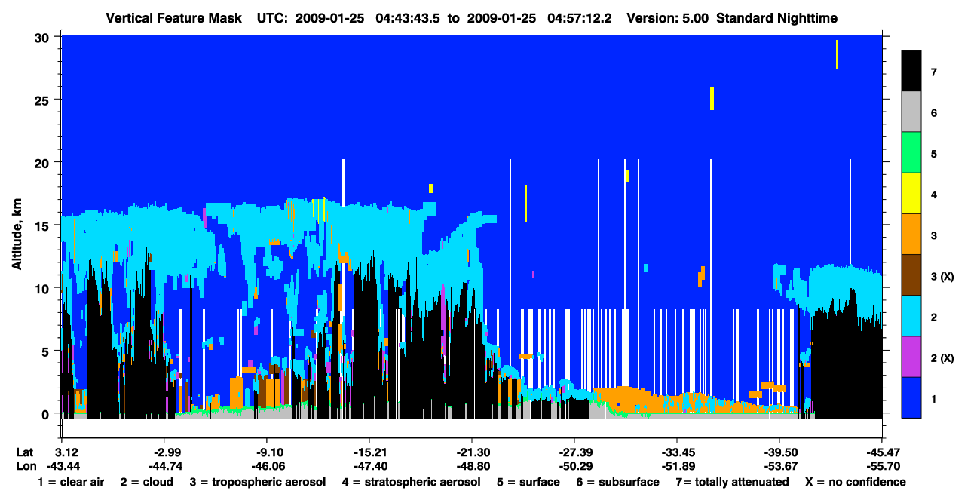The height and width of the screenshot is (503, 980).
Task: Click the green surface colorbar swatch labeled 5
Action: tap(911, 153)
